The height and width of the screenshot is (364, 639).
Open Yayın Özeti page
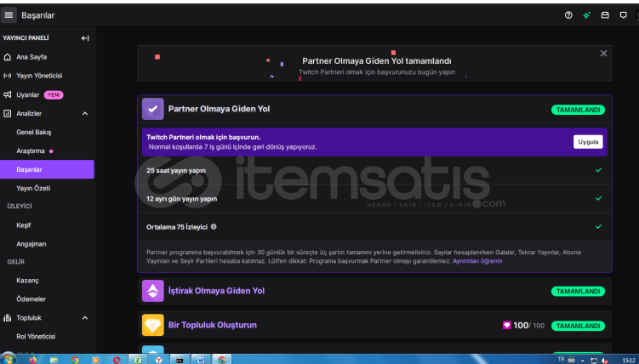[x=33, y=188]
